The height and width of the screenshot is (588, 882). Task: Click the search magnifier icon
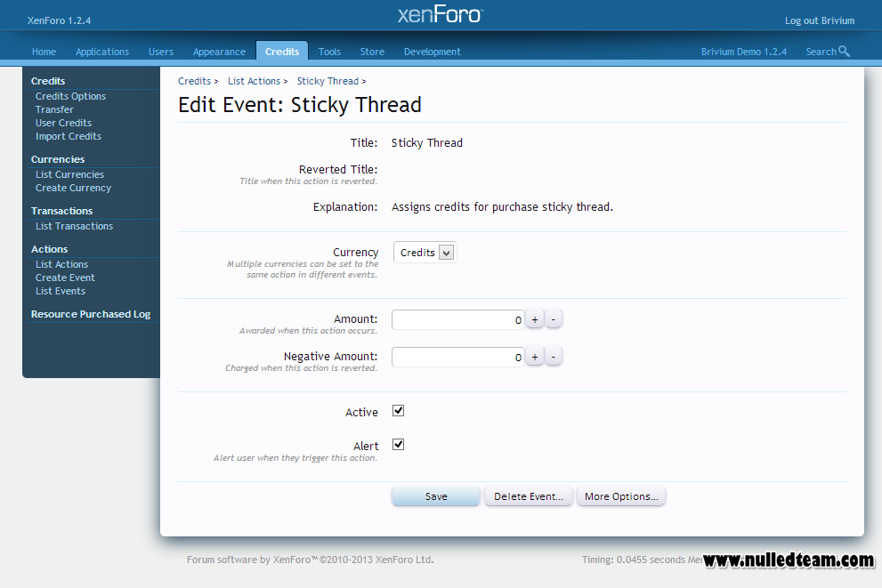[844, 52]
